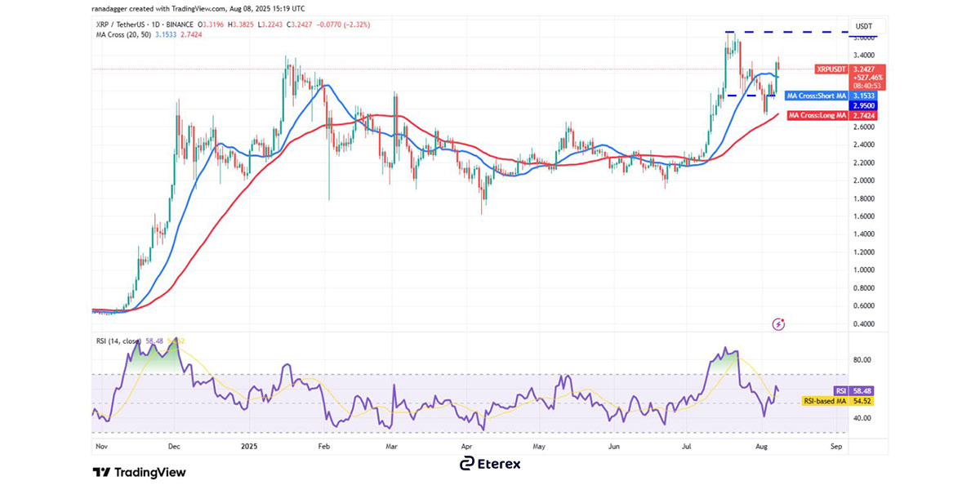Click the Jun label on time axis
The width and height of the screenshot is (980, 490).
(x=614, y=448)
